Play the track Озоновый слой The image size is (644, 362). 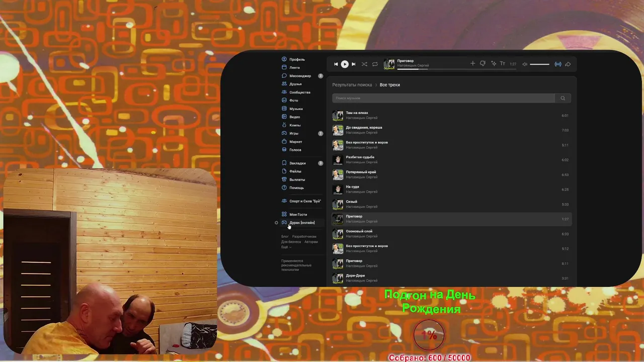point(451,234)
